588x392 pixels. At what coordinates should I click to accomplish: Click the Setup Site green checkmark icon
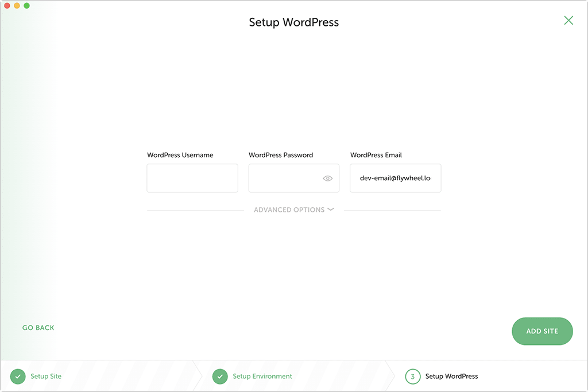coord(18,377)
